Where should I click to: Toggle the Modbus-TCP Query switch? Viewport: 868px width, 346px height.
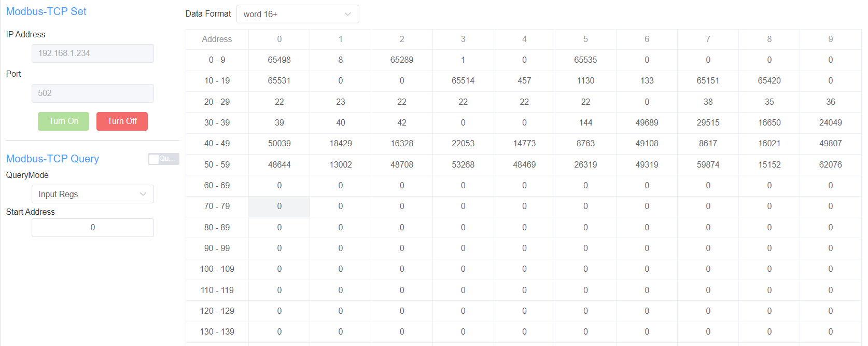(x=163, y=159)
